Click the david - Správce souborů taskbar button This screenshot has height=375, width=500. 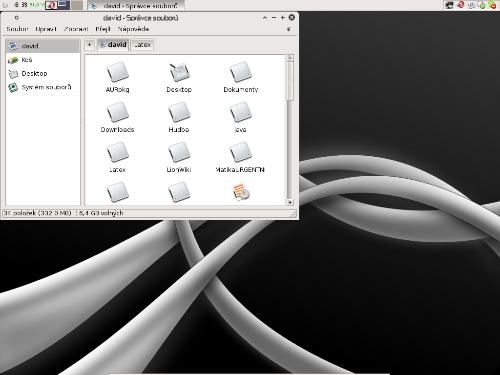pyautogui.click(x=136, y=6)
